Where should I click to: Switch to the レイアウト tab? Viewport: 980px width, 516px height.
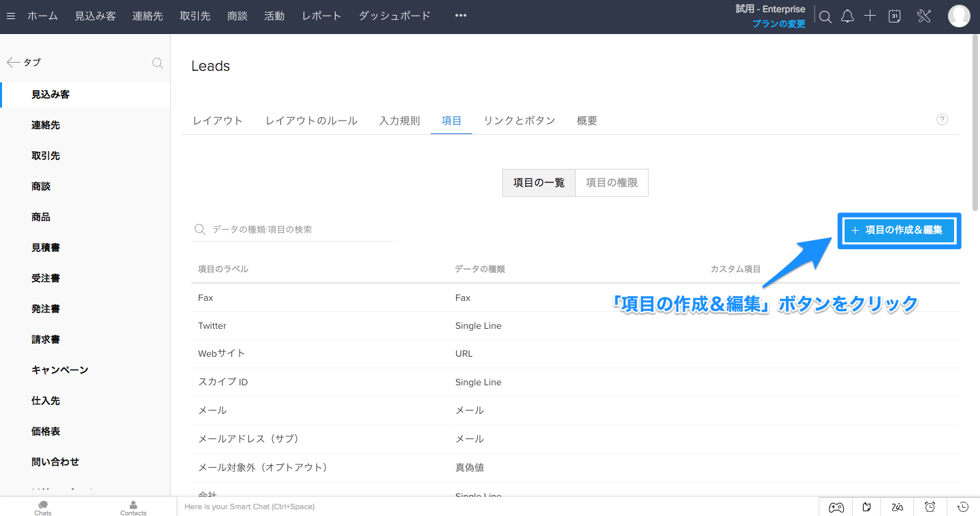click(218, 120)
